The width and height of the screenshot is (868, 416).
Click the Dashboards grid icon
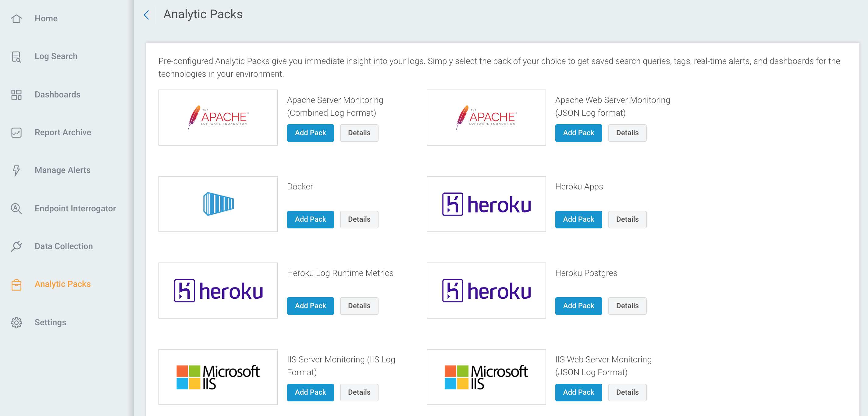point(16,95)
